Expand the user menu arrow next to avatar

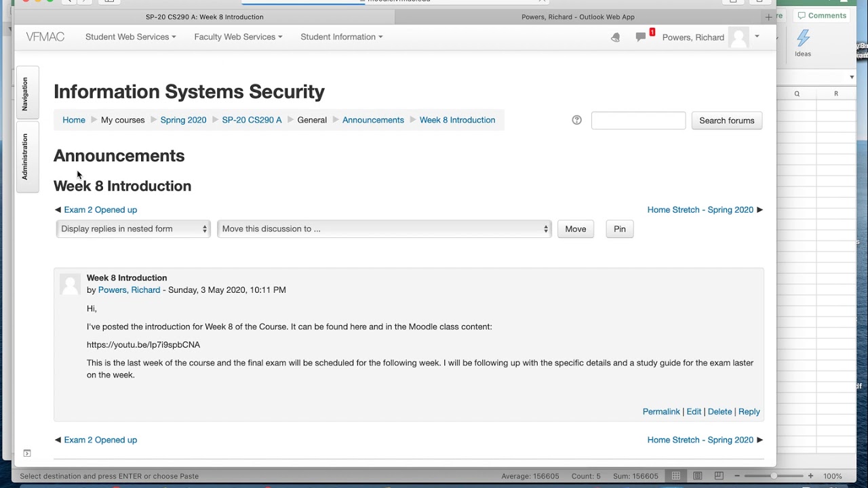tap(757, 37)
